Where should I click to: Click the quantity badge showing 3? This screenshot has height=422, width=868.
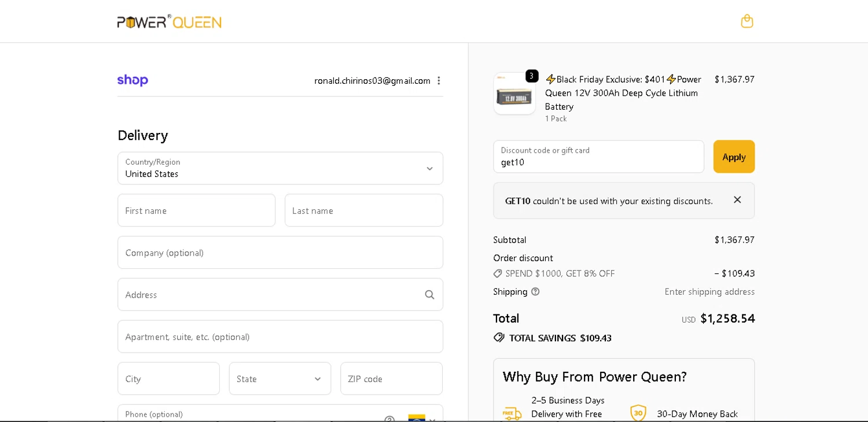pos(532,76)
